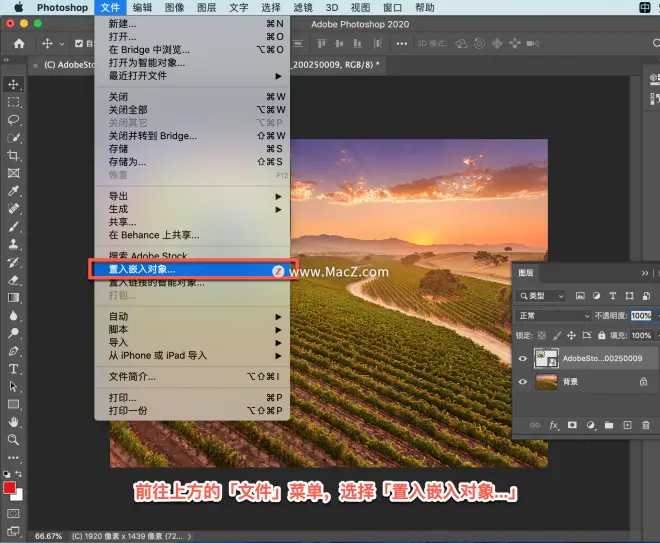Image resolution: width=660 pixels, height=543 pixels.
Task: Expand the 导入 submenu
Action: [x=192, y=343]
